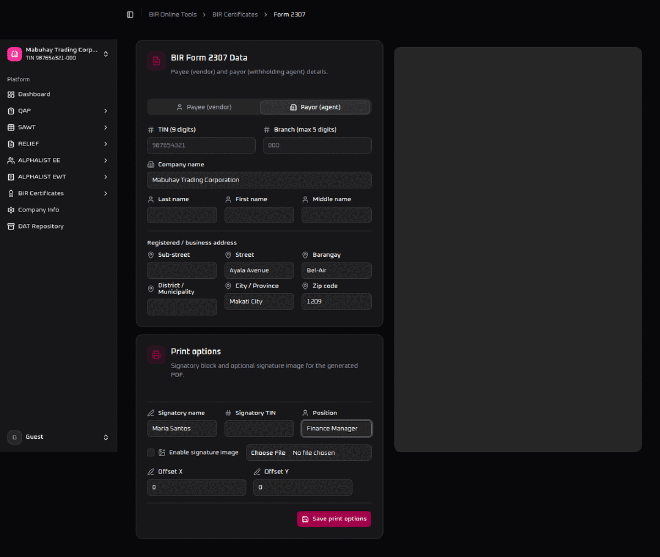Click the person icon beside Position label
This screenshot has width=660, height=557.
305,413
